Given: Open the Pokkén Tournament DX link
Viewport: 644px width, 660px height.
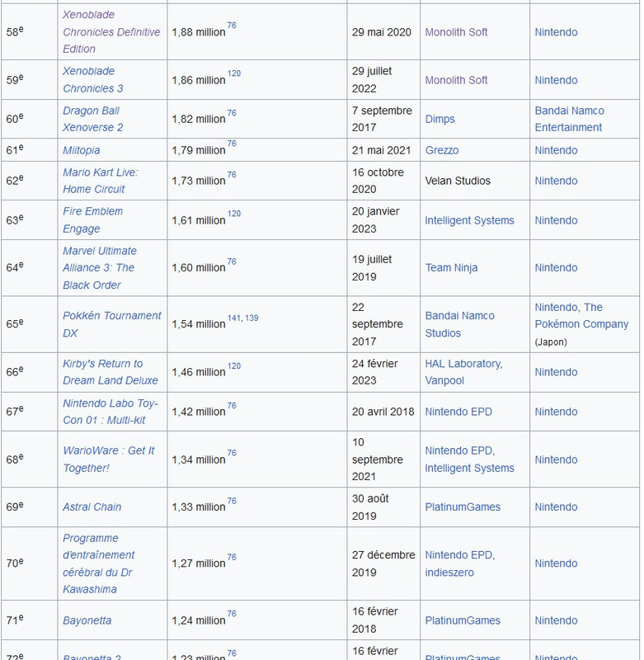Looking at the screenshot, I should 112,324.
